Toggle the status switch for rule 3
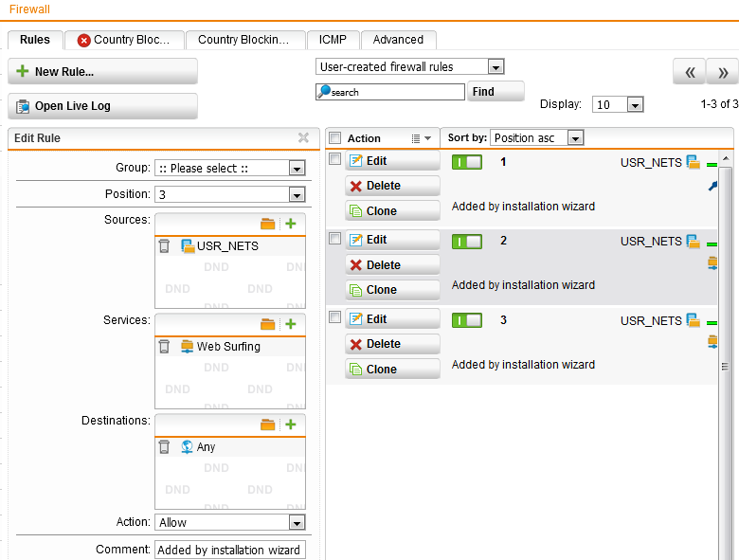 click(x=467, y=320)
